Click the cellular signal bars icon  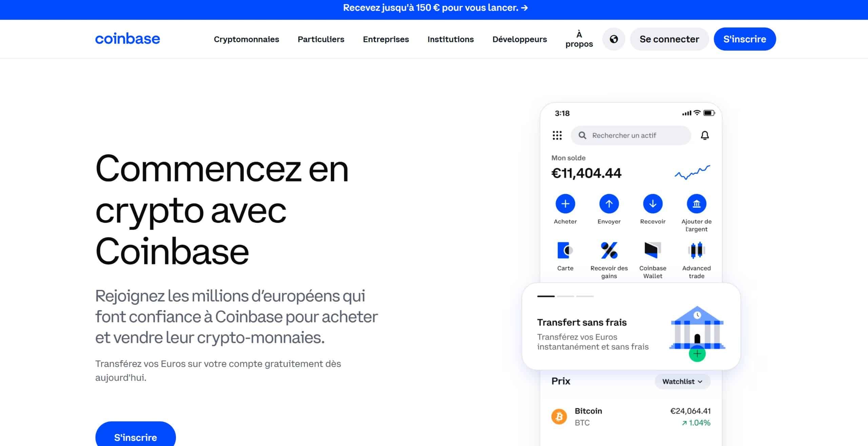coord(687,113)
